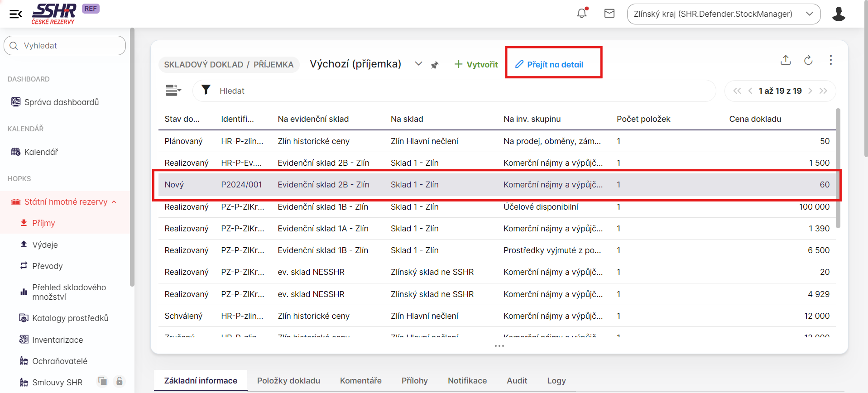
Task: Switch to the Položky dokladu tab
Action: (288, 381)
